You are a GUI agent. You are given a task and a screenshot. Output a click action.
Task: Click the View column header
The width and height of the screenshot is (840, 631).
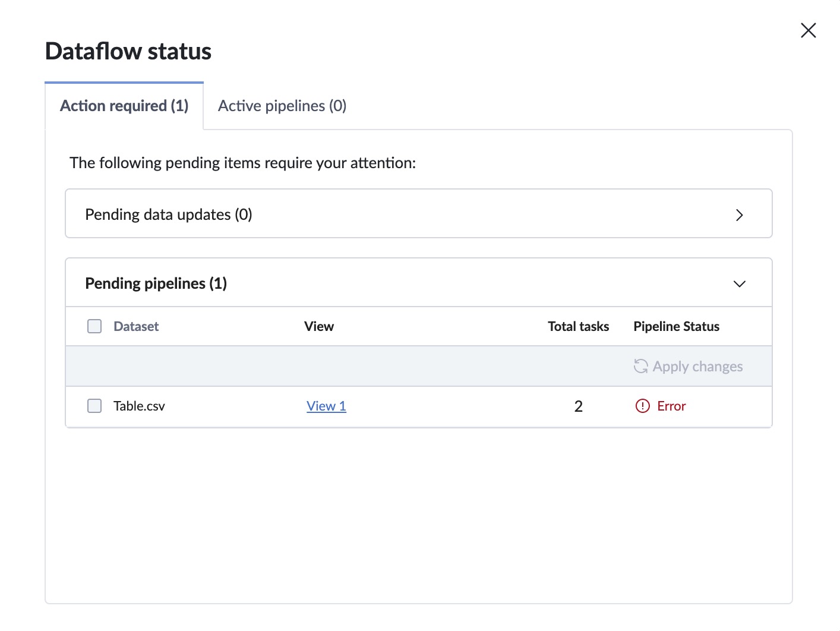point(319,326)
